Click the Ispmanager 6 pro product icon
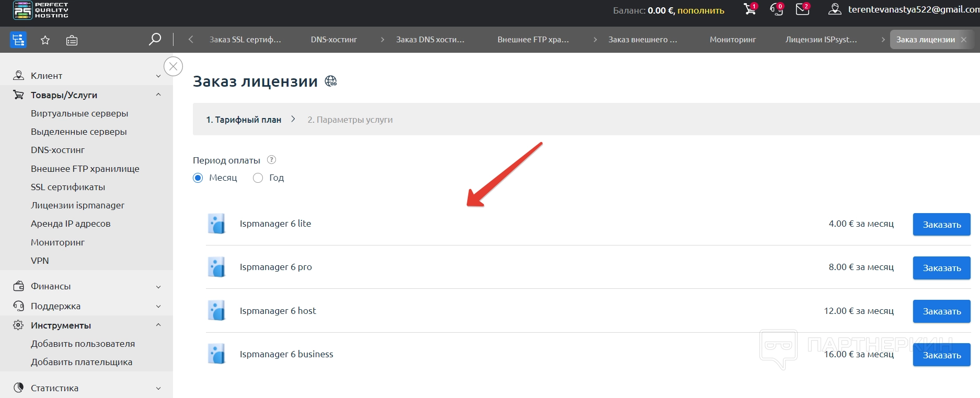The height and width of the screenshot is (398, 980). coord(216,267)
